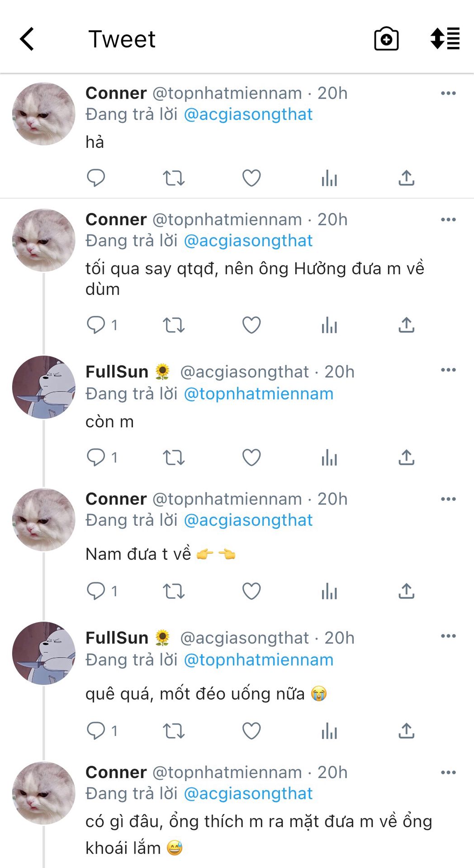Tap the camera add-photo icon in header
The image size is (474, 868).
coord(386,39)
